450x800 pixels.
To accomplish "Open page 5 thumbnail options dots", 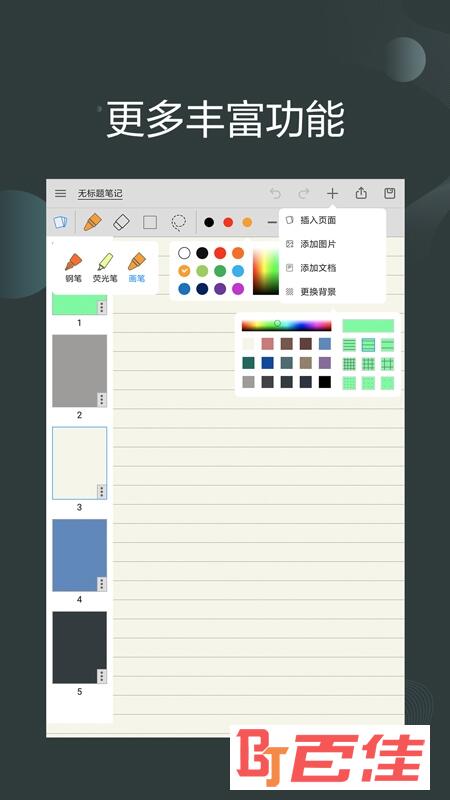I will click(102, 677).
